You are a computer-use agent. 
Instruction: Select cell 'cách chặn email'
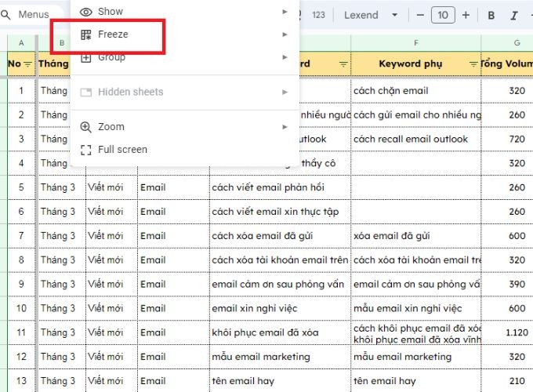415,91
